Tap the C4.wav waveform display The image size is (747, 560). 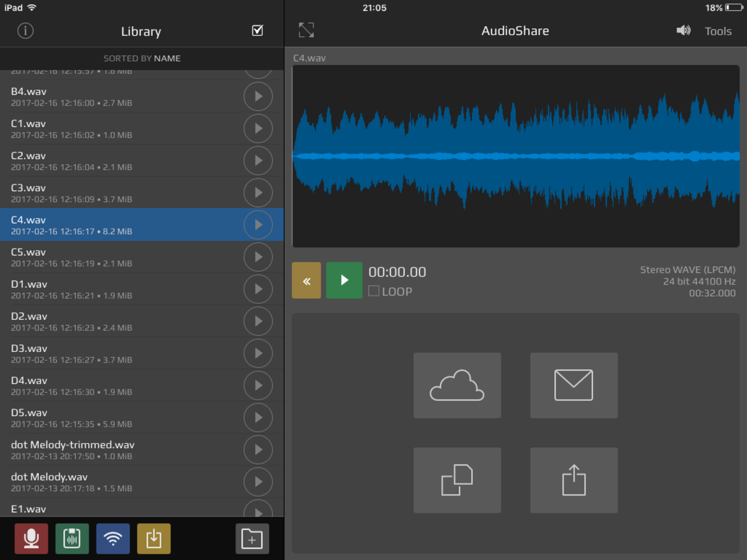point(515,156)
